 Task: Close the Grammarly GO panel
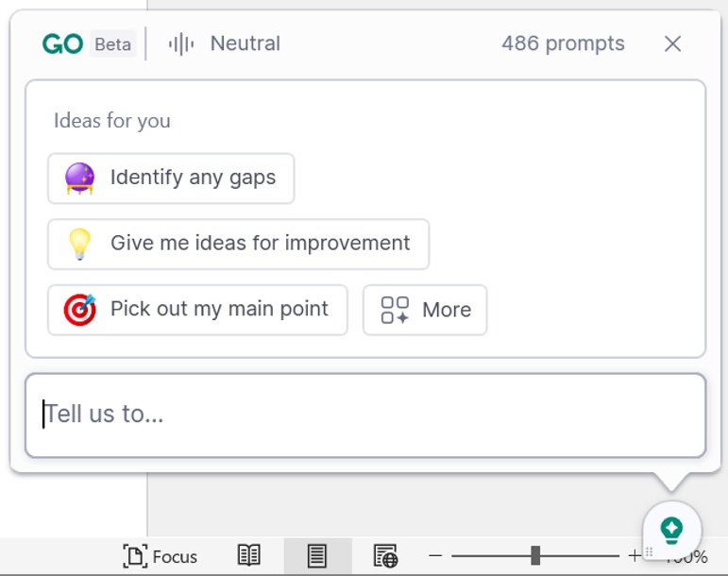coord(672,43)
